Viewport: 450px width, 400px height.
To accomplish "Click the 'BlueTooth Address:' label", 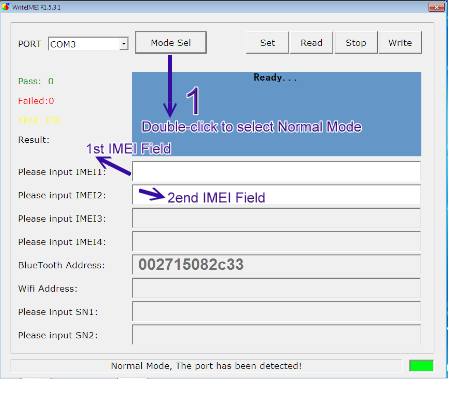I will coord(61,265).
